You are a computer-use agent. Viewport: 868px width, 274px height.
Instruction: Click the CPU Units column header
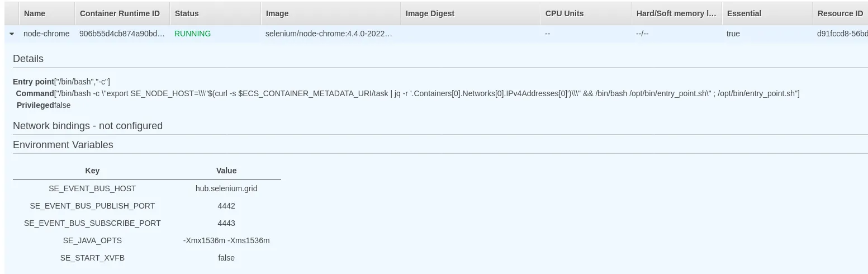565,13
